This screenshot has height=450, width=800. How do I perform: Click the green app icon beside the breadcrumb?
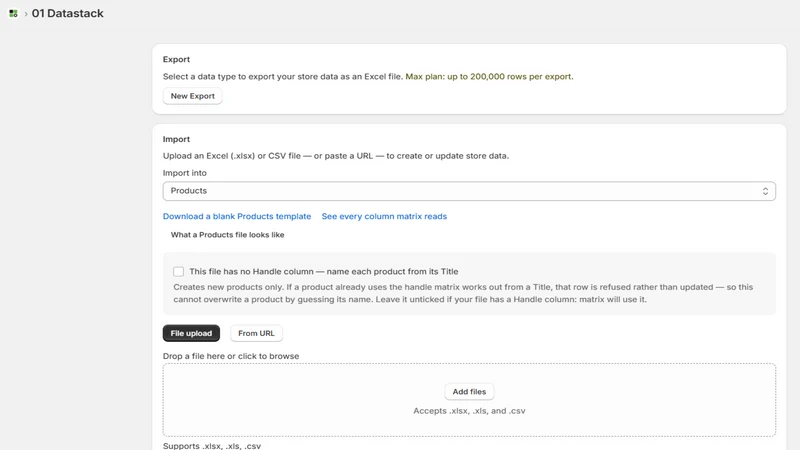pyautogui.click(x=13, y=13)
